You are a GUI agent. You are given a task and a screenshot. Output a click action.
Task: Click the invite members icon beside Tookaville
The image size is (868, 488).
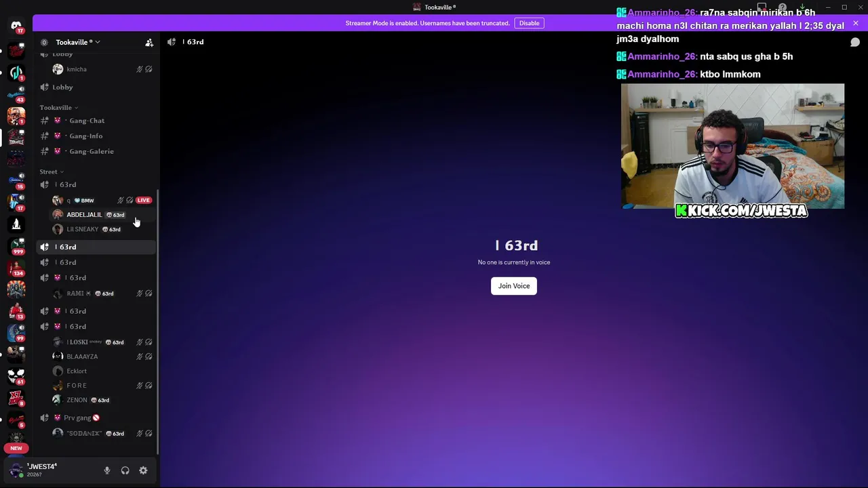coord(149,42)
